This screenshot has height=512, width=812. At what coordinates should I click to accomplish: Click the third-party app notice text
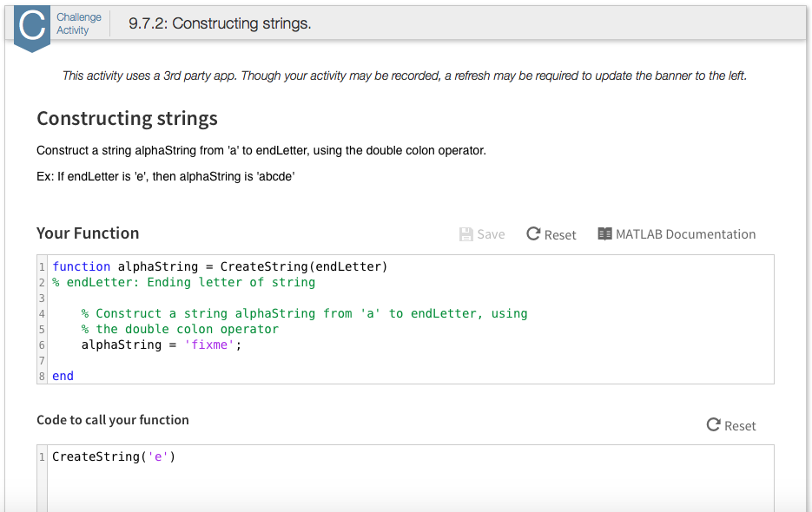pos(405,75)
